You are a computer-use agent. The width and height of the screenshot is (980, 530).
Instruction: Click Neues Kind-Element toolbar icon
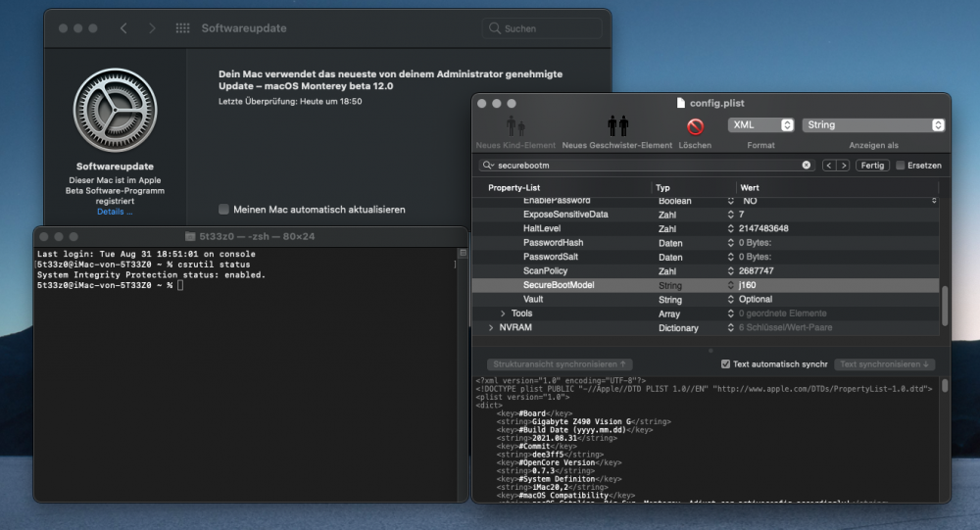click(x=515, y=126)
